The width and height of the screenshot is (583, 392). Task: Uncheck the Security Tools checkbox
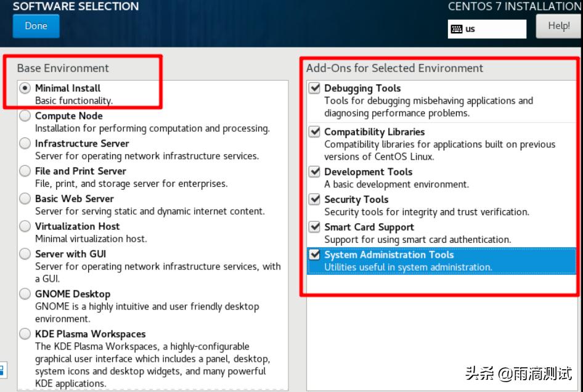click(315, 199)
